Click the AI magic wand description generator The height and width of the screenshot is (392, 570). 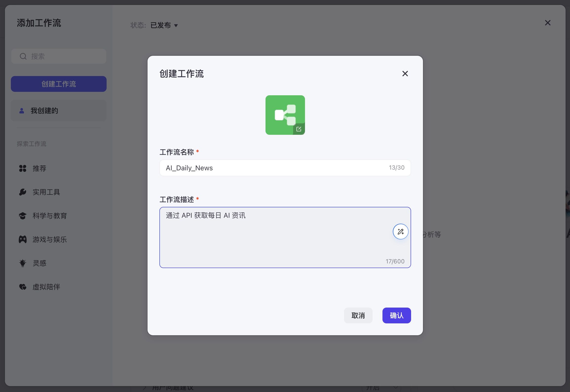[400, 232]
